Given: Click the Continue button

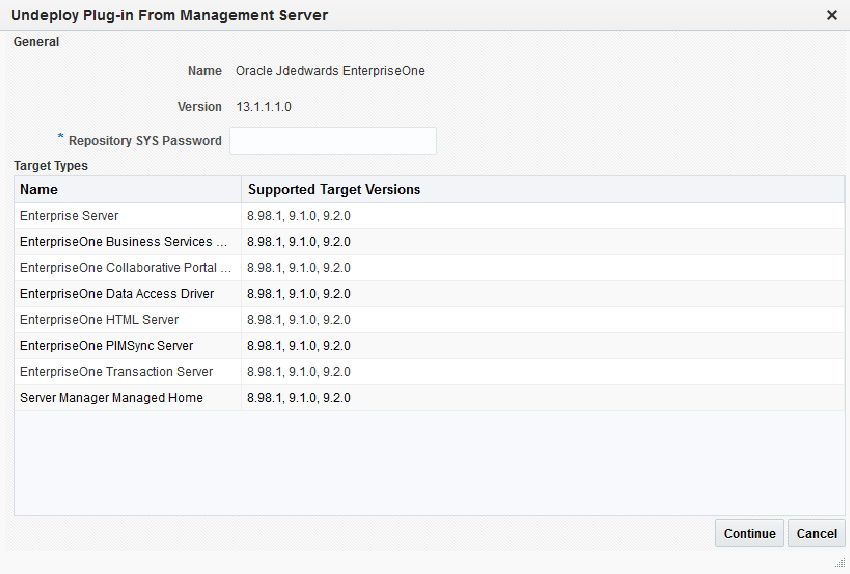Looking at the screenshot, I should click(x=750, y=533).
